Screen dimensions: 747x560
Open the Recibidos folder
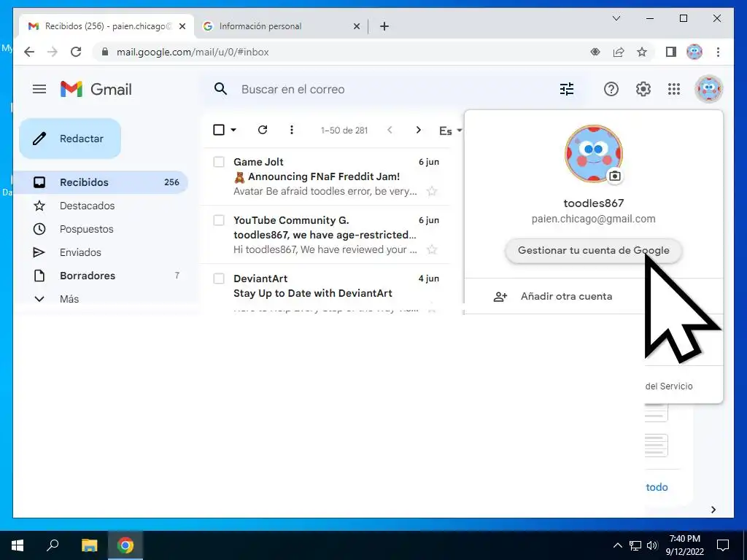coord(101,182)
